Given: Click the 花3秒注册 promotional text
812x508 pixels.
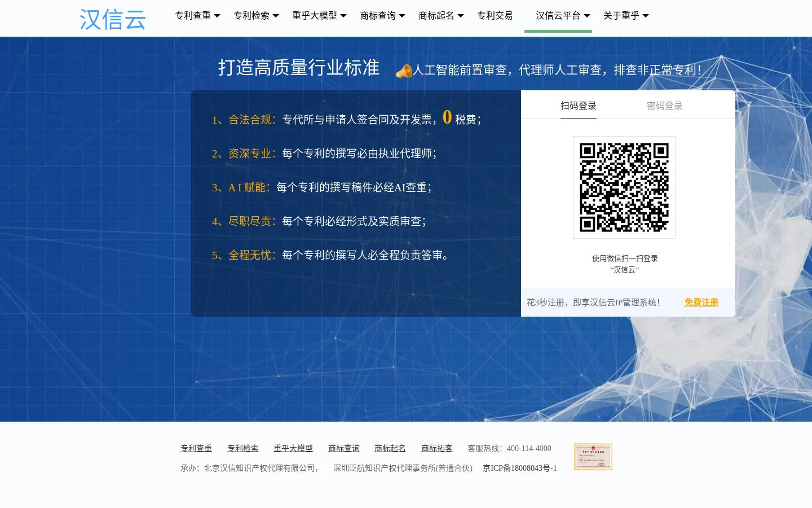Looking at the screenshot, I should tap(593, 303).
